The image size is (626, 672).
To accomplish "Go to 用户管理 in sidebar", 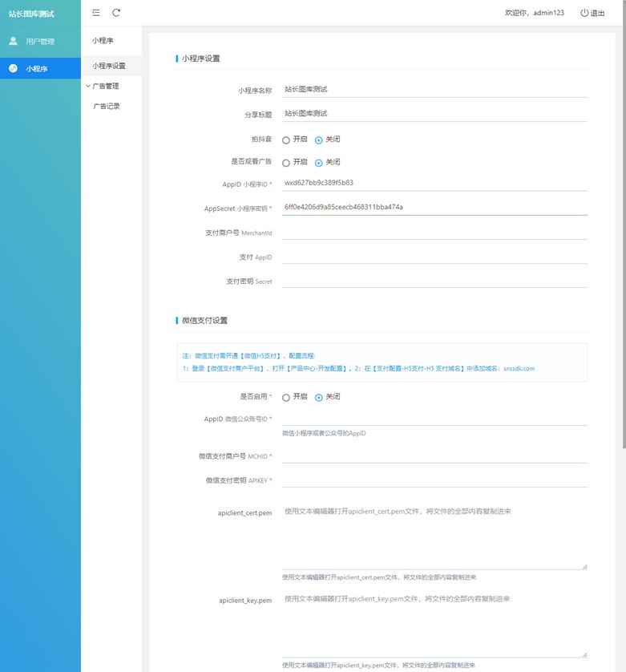I will 40,41.
